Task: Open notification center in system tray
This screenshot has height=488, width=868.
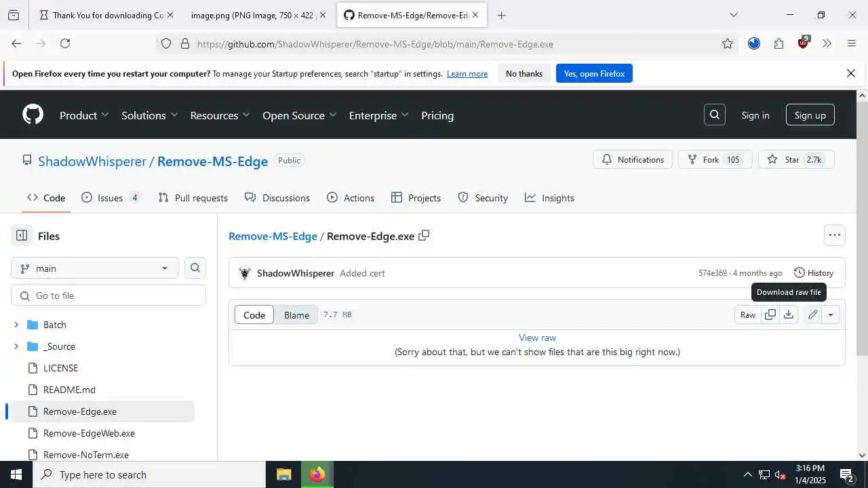Action: point(847,474)
